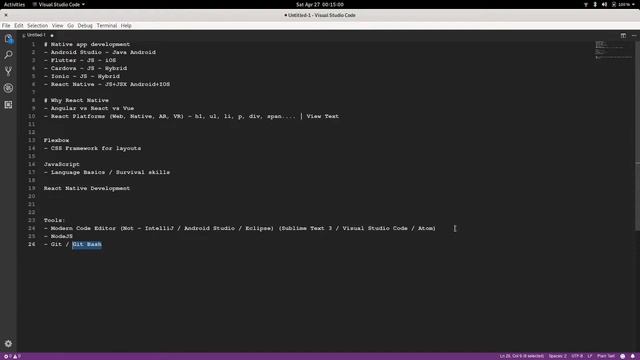Select the Untitled-1 editor tab
640x360 pixels.
pyautogui.click(x=37, y=35)
